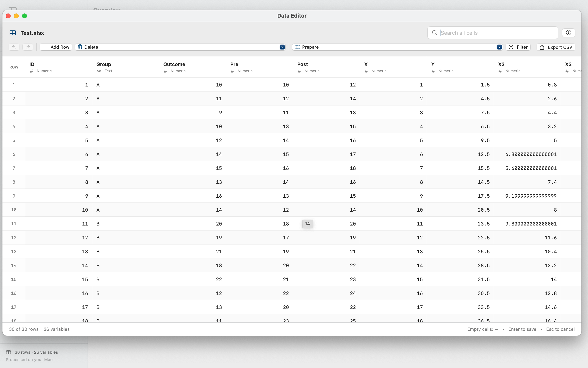
Task: Expand the Delete dropdown arrow
Action: [x=282, y=47]
